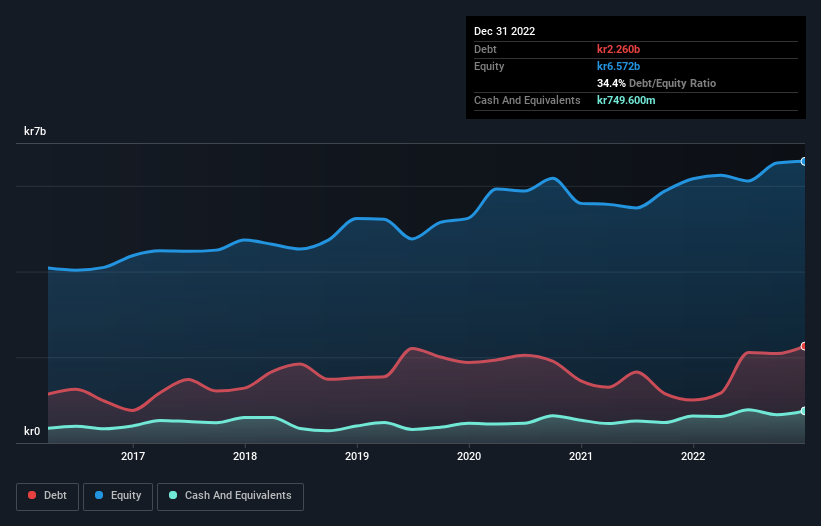Click the red Debt endpoint marker
Image resolution: width=821 pixels, height=526 pixels.
tap(804, 346)
